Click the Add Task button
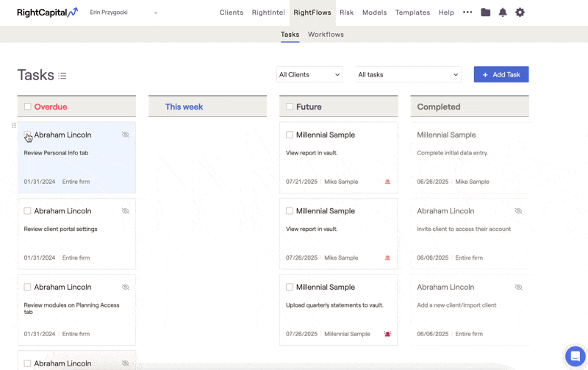The width and height of the screenshot is (588, 370). pos(501,75)
